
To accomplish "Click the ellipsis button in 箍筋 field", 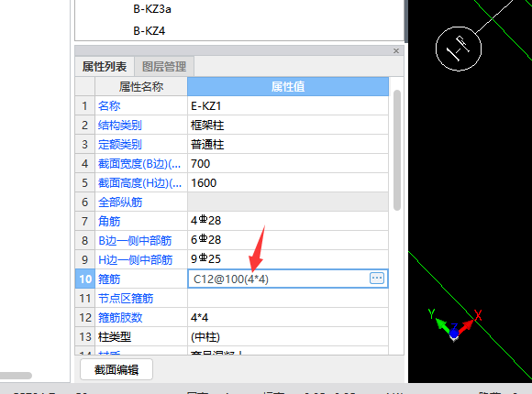I will coord(377,279).
